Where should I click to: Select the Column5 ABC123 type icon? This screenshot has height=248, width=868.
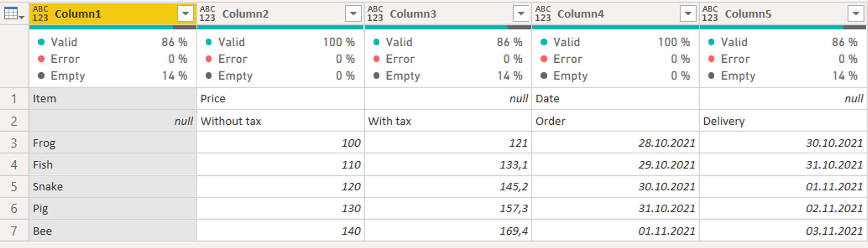coord(710,14)
